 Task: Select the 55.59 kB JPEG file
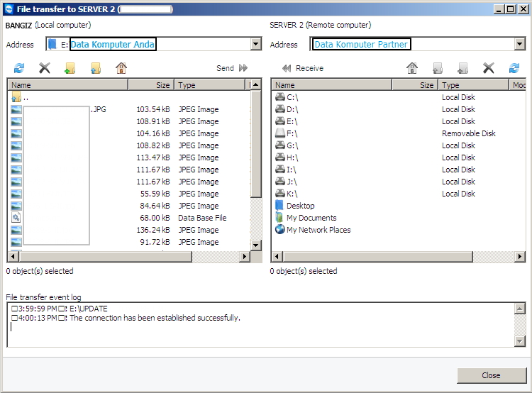(x=129, y=194)
